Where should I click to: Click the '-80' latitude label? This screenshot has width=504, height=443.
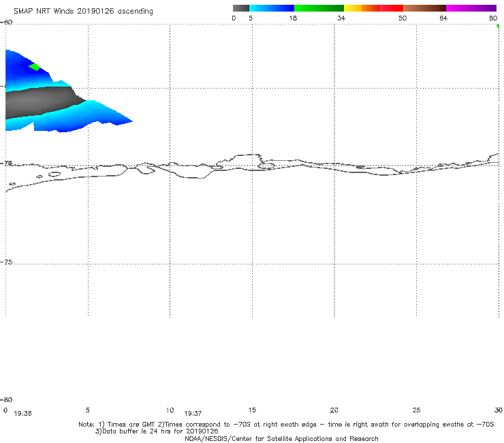[x=6, y=399]
